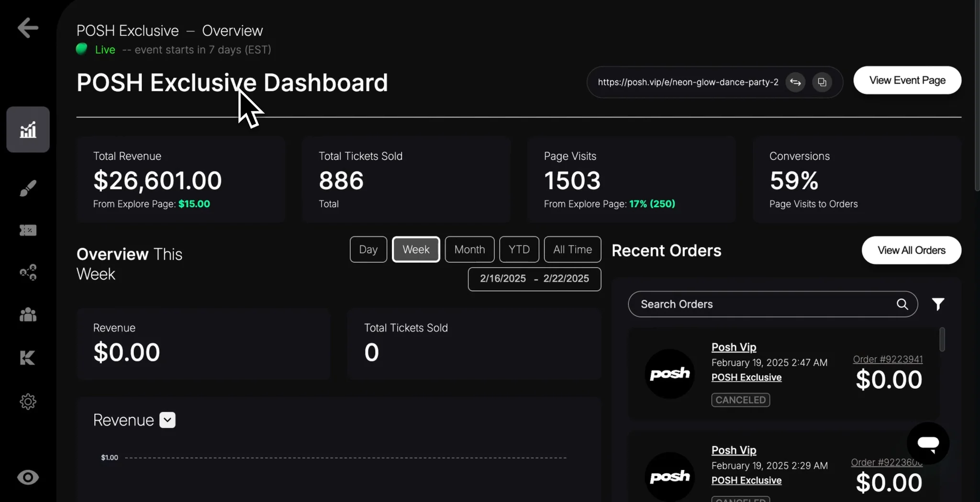Select the YTD tab
The image size is (980, 502).
519,249
